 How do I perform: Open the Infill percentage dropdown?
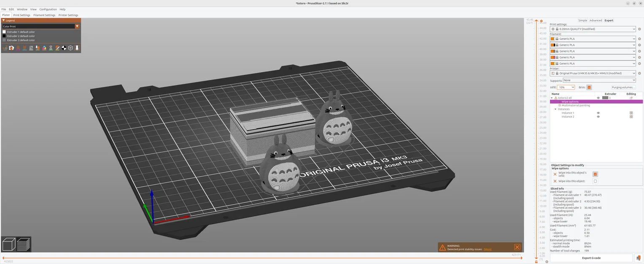[x=566, y=87]
